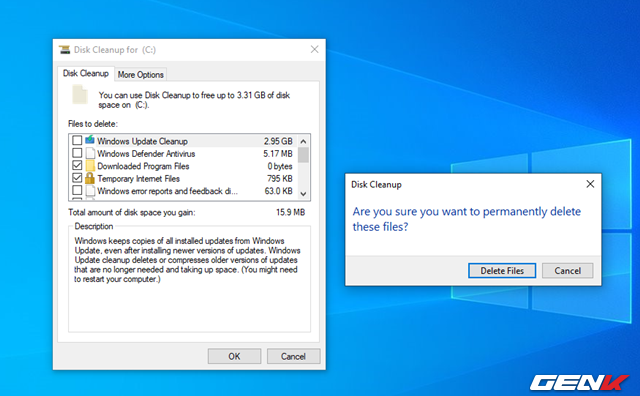Close the delete confirmation dialog
This screenshot has width=640, height=396.
point(590,184)
